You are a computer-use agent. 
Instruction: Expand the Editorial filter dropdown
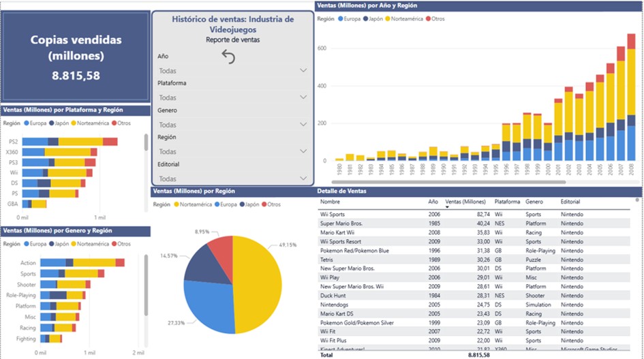pyautogui.click(x=303, y=178)
